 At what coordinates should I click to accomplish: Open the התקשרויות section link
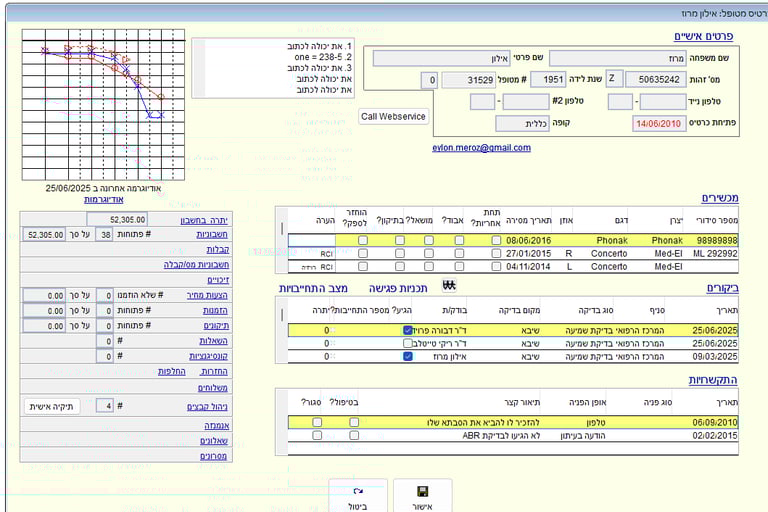[x=713, y=380]
